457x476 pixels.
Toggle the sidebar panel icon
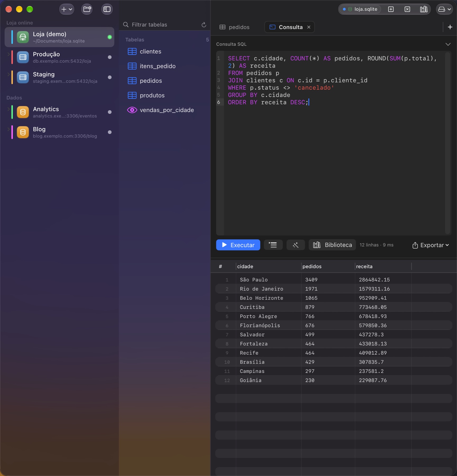107,9
